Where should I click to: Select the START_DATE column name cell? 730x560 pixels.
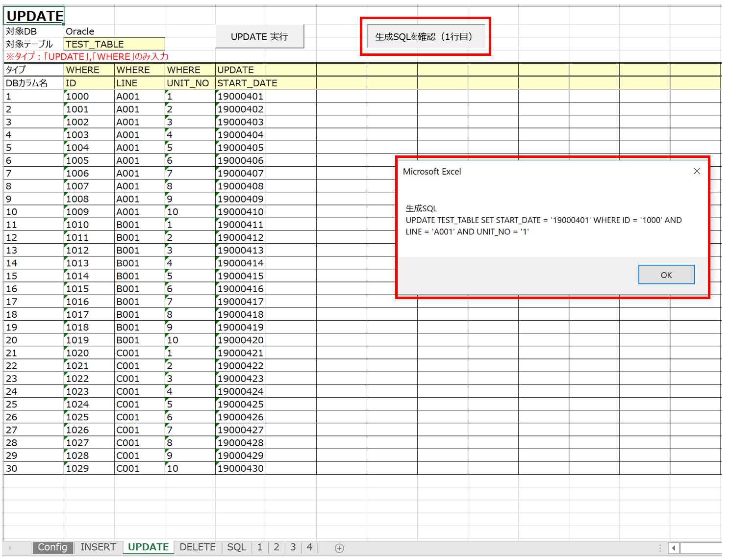[x=241, y=83]
